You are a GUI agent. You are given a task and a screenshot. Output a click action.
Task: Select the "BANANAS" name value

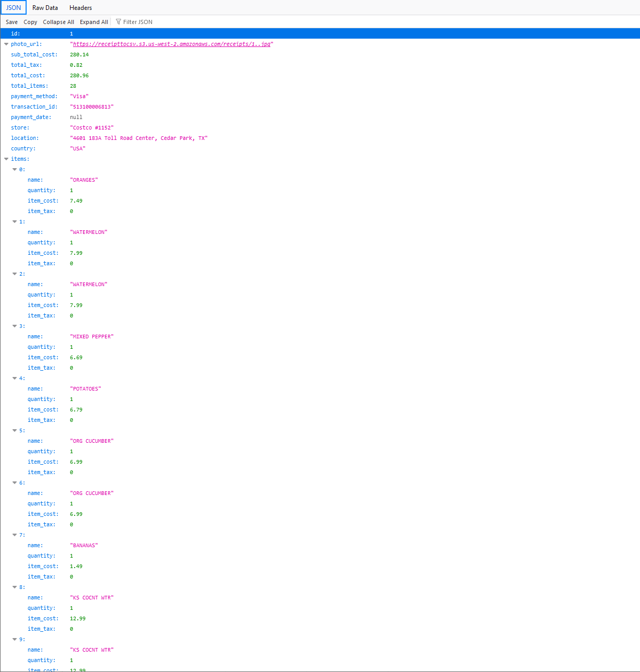point(84,546)
